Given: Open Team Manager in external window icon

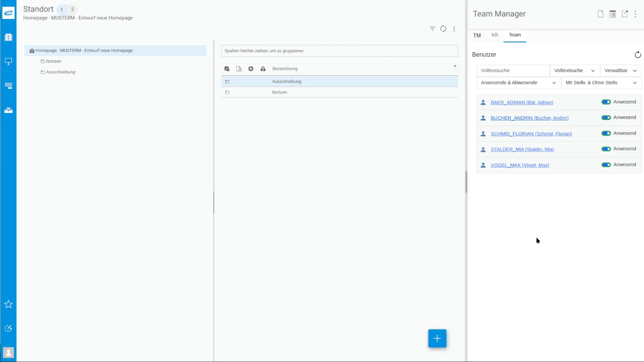Looking at the screenshot, I should tap(625, 14).
